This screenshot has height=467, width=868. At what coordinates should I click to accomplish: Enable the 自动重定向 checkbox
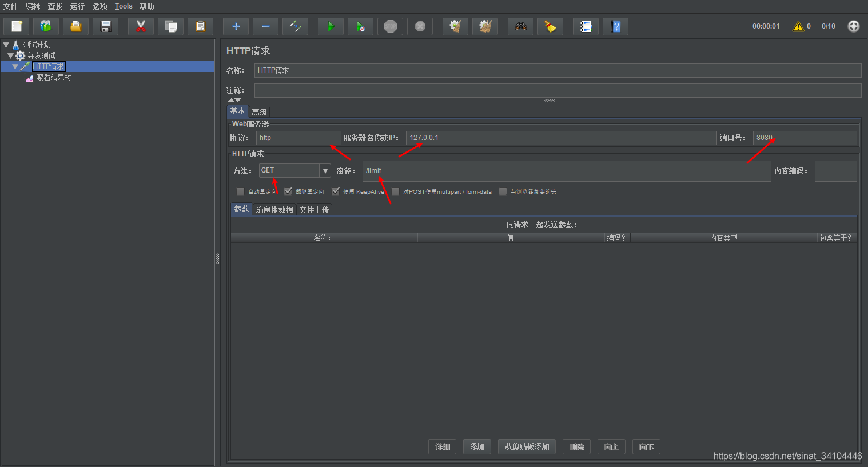point(240,191)
